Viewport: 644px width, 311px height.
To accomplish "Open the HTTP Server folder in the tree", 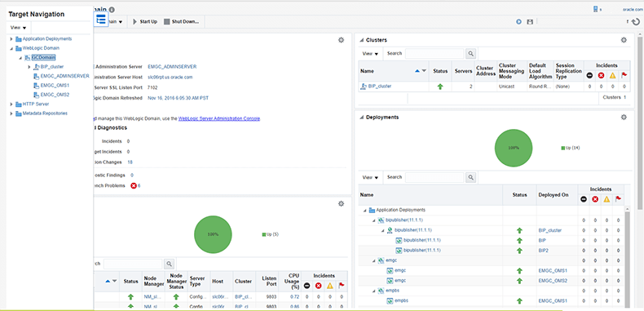I will [x=36, y=104].
